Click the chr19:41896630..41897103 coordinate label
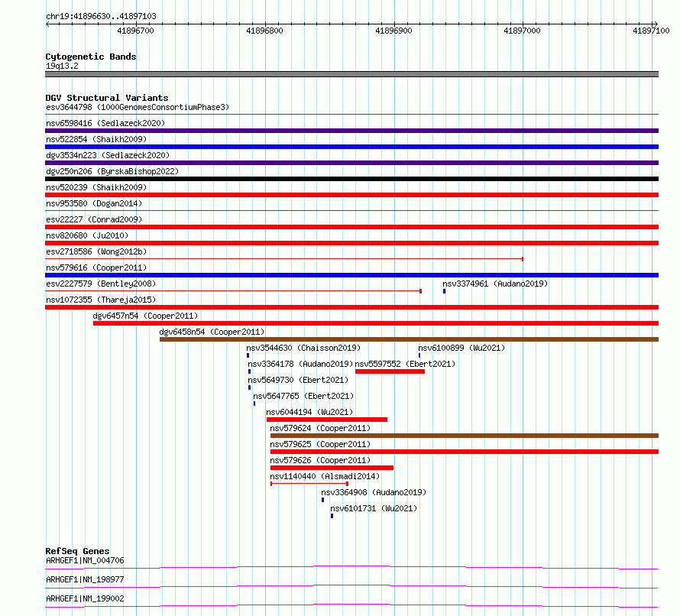 pos(101,16)
